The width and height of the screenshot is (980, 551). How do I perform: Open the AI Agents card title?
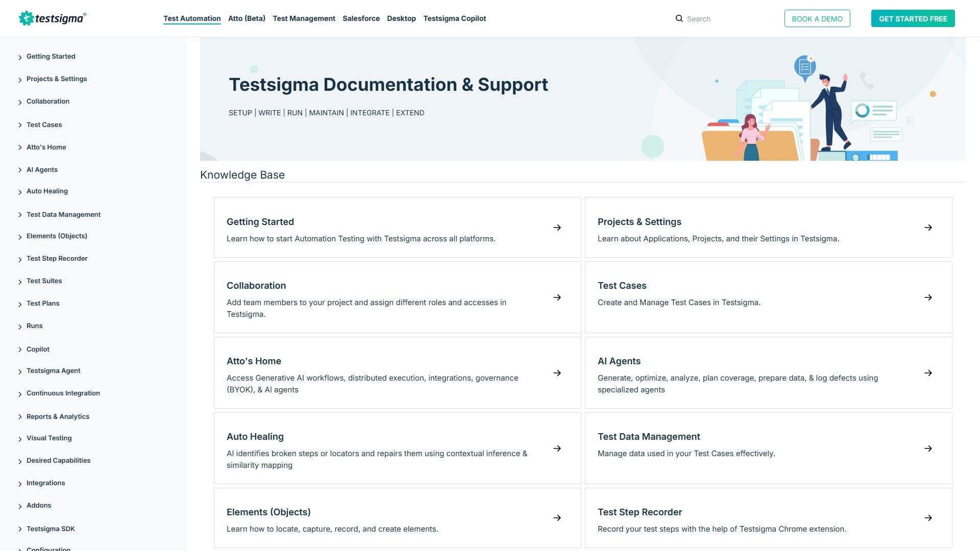(x=619, y=361)
